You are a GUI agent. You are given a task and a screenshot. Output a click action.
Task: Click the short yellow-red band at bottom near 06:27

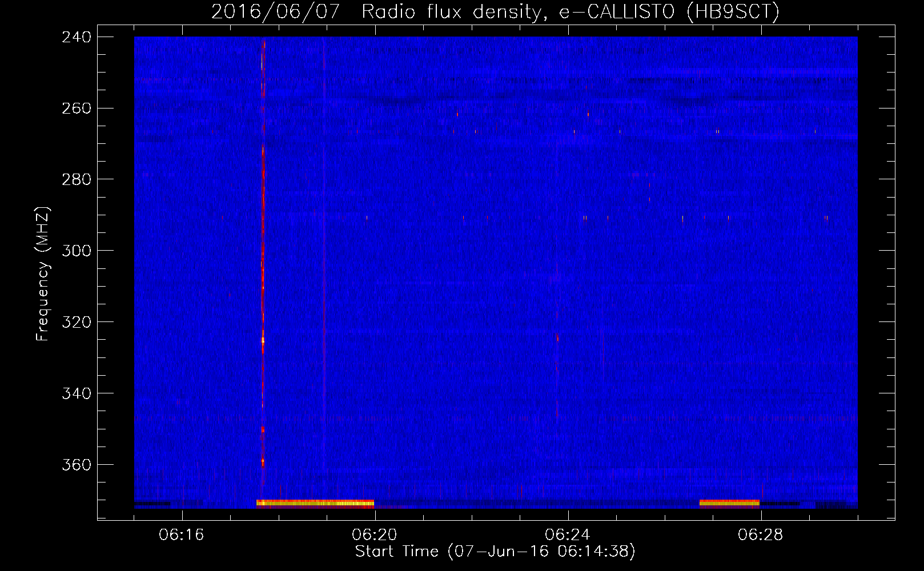click(729, 503)
